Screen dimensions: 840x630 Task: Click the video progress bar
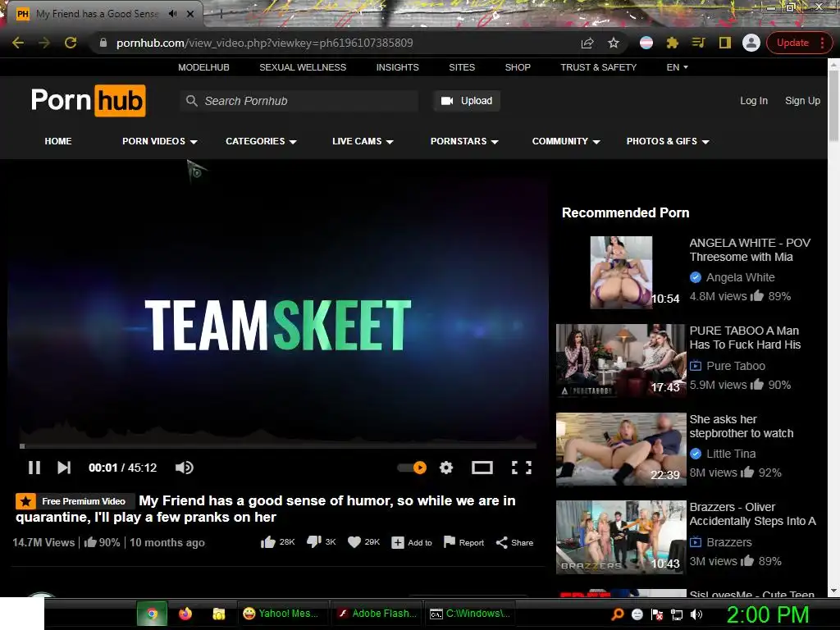277,445
